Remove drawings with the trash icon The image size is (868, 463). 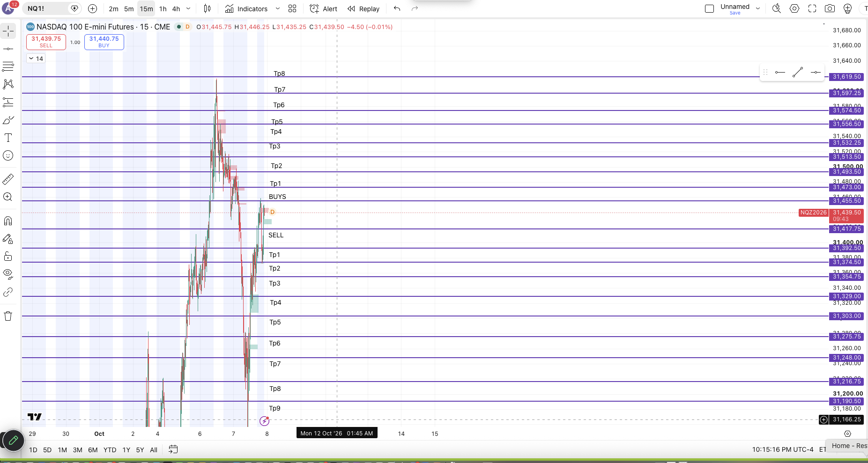[8, 316]
